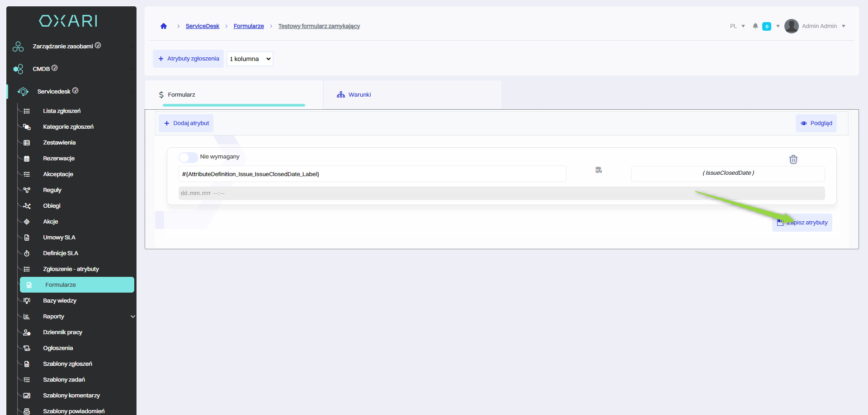Toggle the Nie wymagany switch
The width and height of the screenshot is (868, 415).
[x=188, y=157]
